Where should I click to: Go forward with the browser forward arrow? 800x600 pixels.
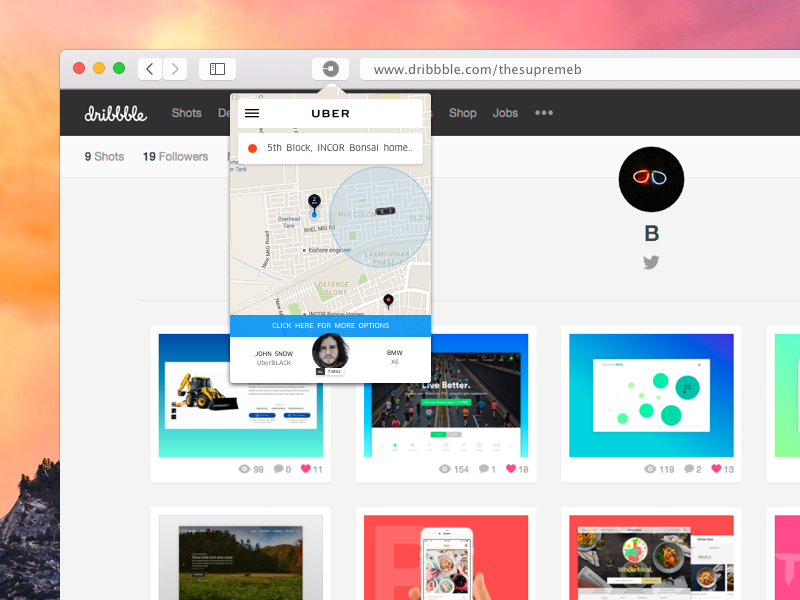[x=174, y=69]
